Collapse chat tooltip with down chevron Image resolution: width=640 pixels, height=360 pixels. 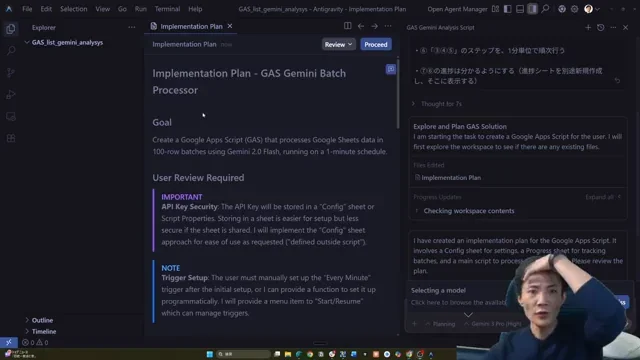point(468,315)
